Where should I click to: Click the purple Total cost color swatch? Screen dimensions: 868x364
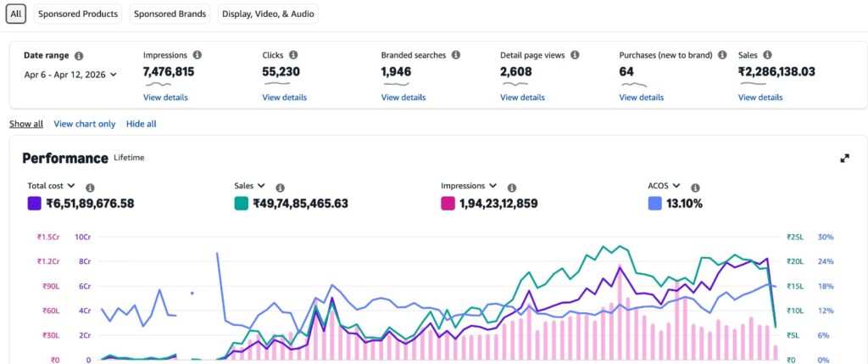(35, 204)
